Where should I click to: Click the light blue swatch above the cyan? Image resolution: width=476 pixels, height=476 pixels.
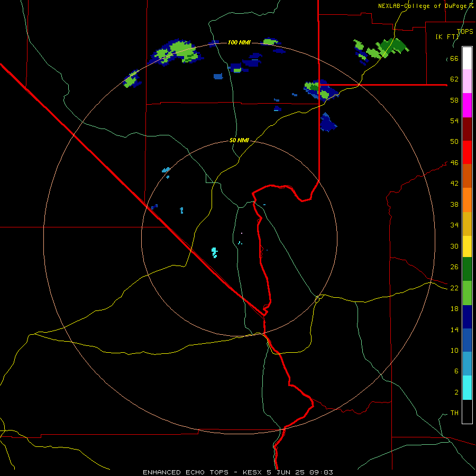click(467, 364)
